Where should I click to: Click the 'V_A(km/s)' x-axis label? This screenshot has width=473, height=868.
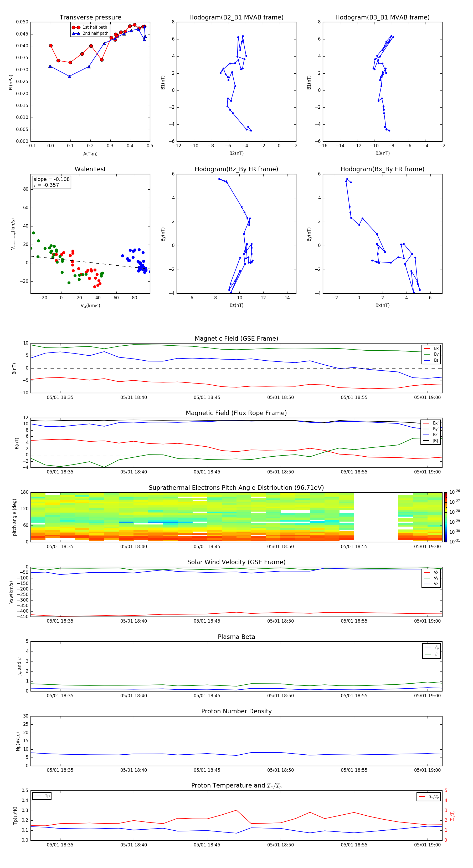coord(90,306)
